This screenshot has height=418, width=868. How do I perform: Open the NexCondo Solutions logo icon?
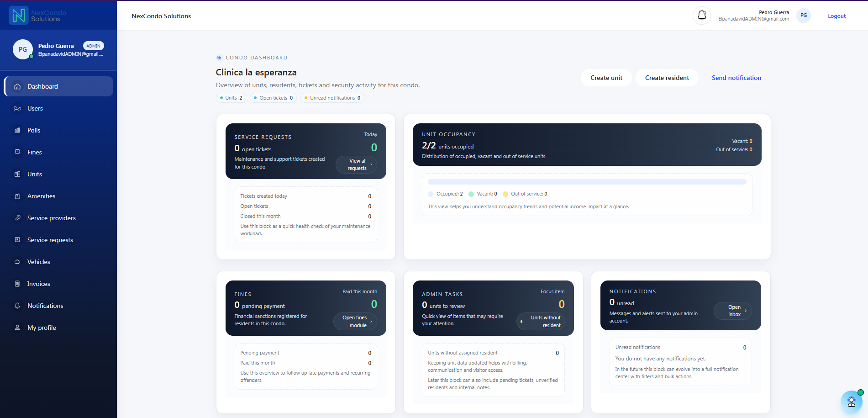tap(18, 15)
